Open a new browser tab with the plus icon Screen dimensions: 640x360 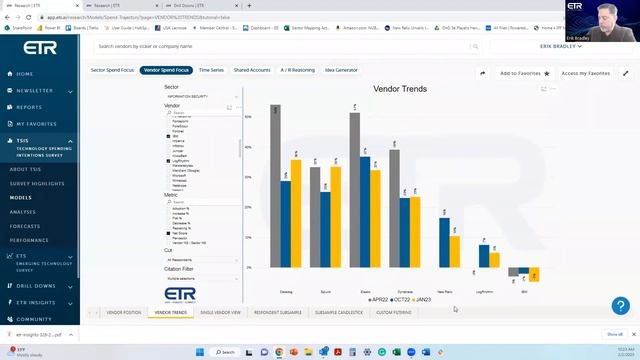[249, 6]
